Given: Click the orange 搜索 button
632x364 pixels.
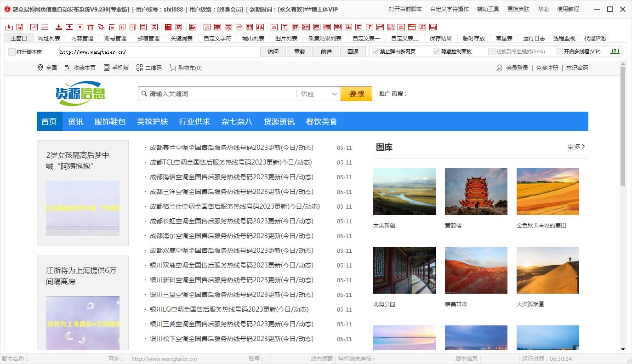Looking at the screenshot, I should (357, 94).
